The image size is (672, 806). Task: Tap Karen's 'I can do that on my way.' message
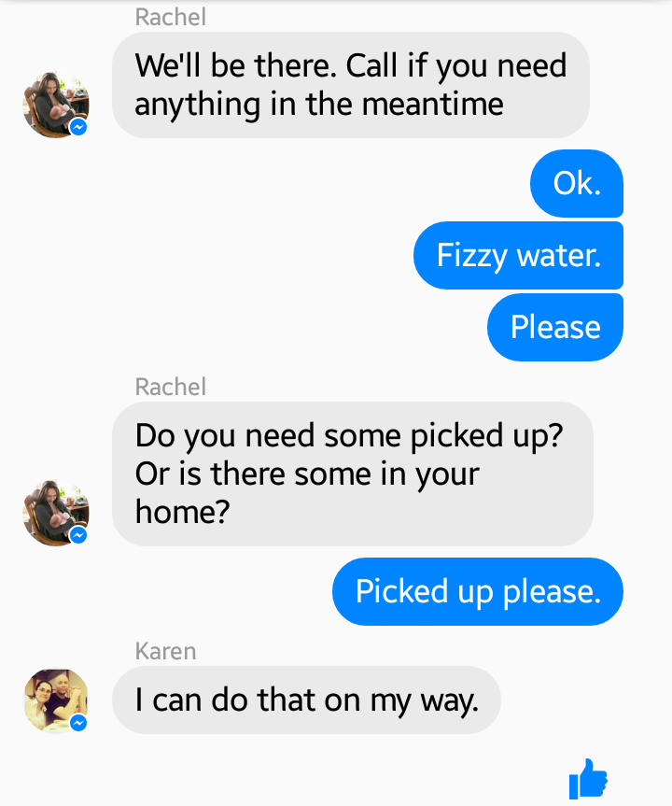tap(306, 700)
